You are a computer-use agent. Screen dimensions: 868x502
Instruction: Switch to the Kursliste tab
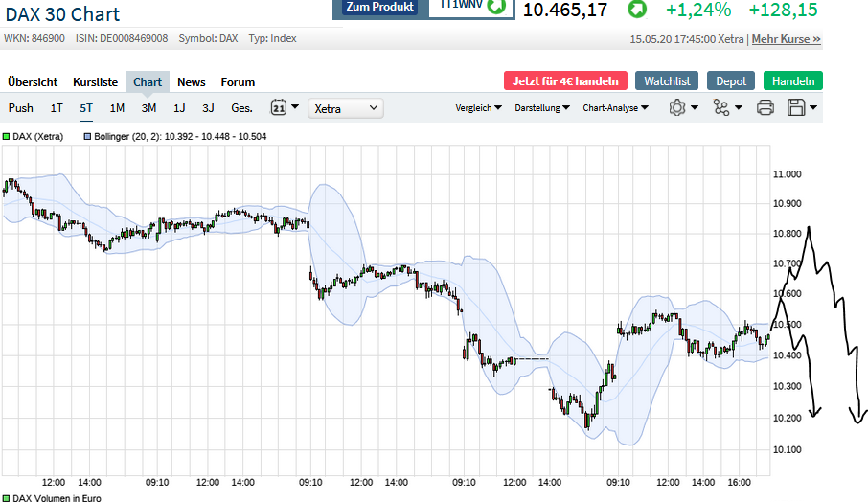95,82
